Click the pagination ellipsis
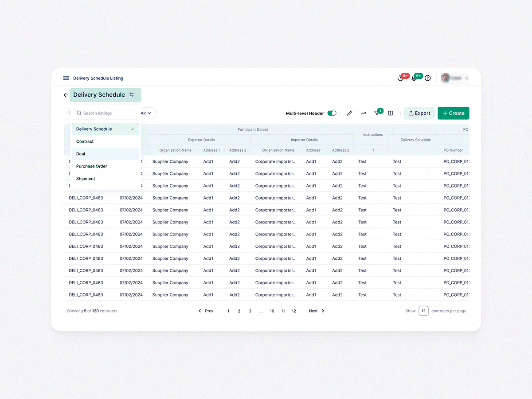 [261, 311]
